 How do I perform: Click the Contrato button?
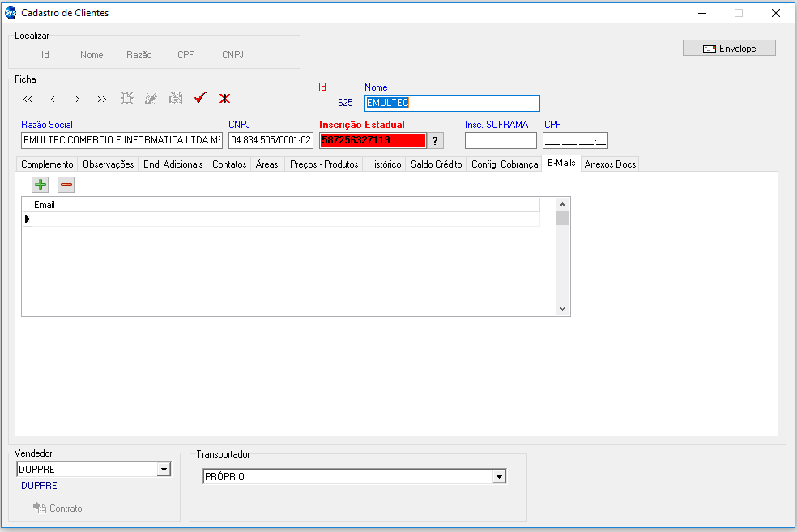58,508
